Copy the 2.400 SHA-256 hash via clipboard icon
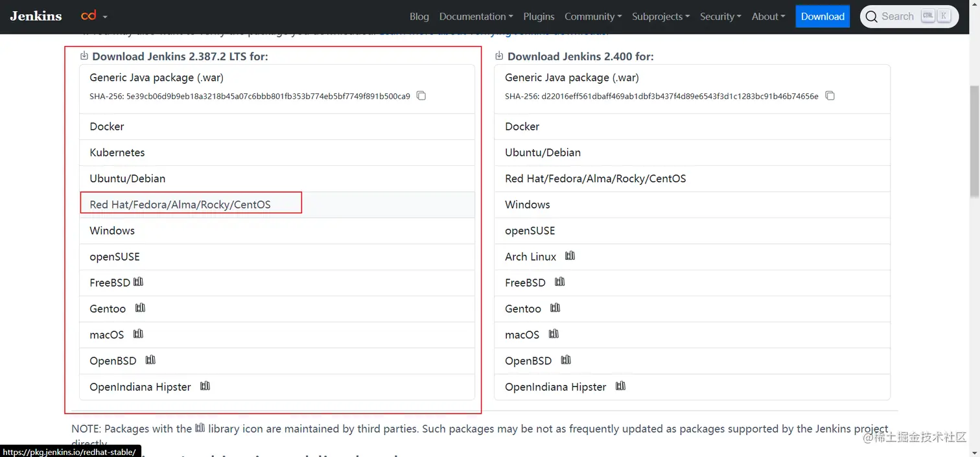Image resolution: width=980 pixels, height=457 pixels. 830,96
